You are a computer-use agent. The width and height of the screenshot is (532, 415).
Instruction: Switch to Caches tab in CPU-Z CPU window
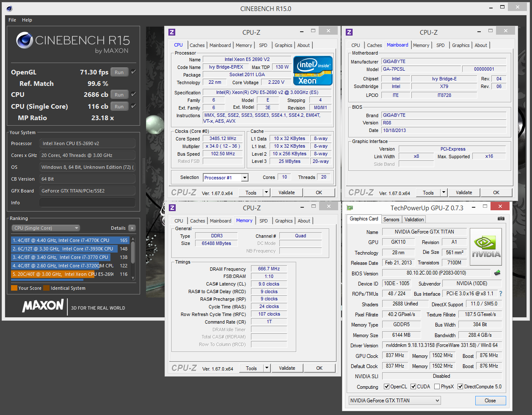(x=197, y=45)
